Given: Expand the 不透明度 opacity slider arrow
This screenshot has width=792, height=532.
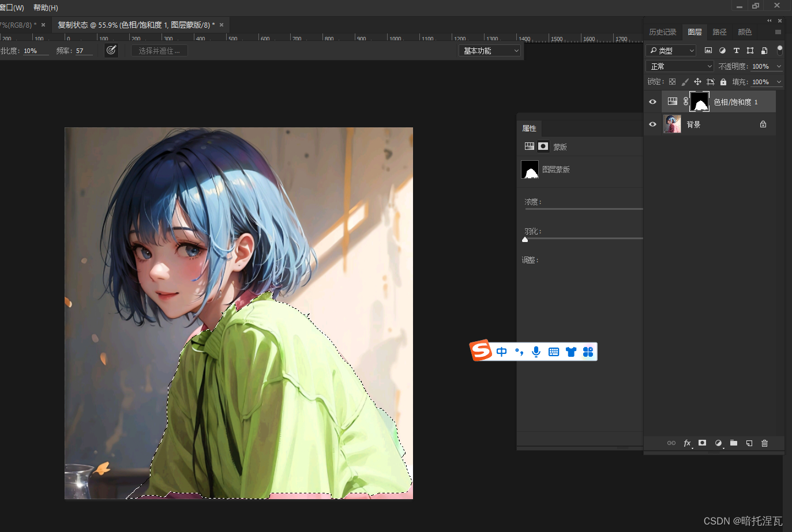Looking at the screenshot, I should pos(779,66).
